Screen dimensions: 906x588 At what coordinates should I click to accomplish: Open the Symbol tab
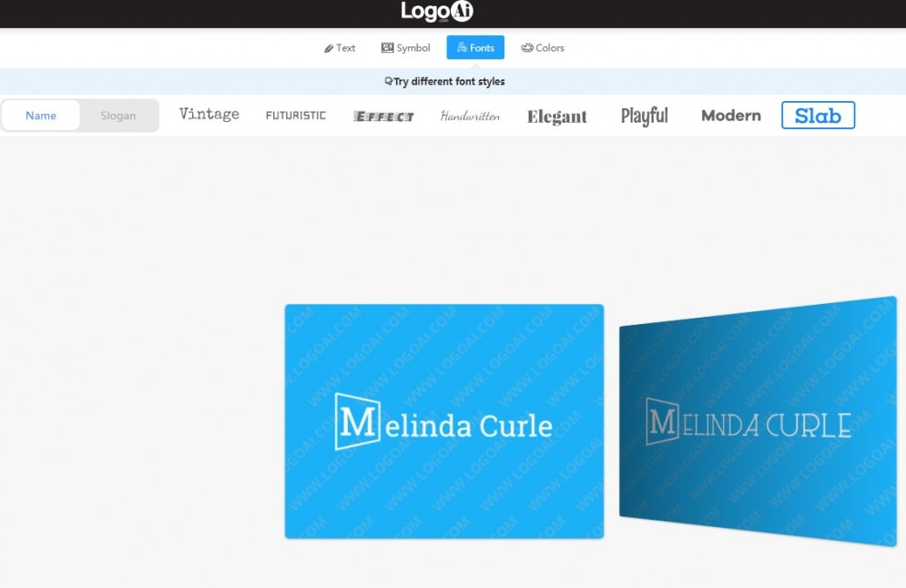coord(405,48)
